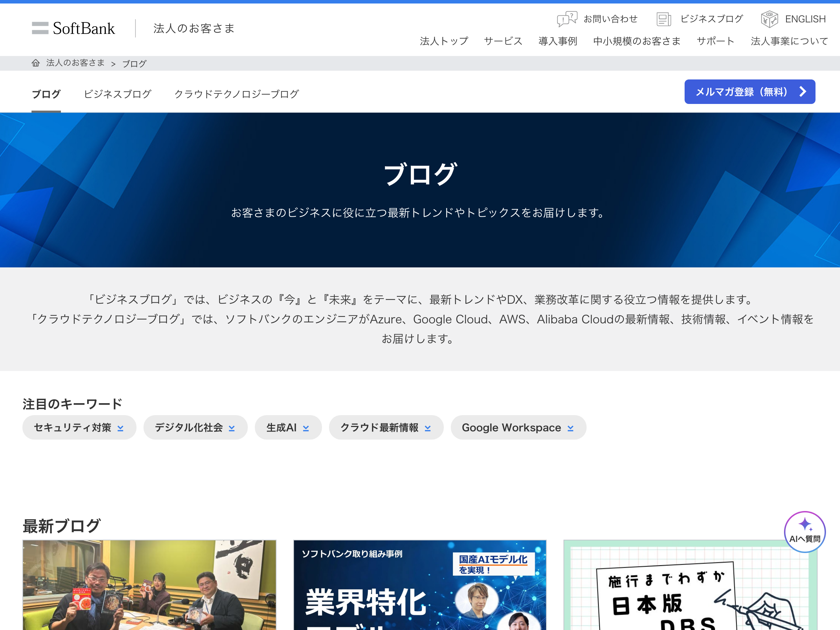Click the ビジネスブログ header link
The image size is (840, 630).
[x=712, y=19]
